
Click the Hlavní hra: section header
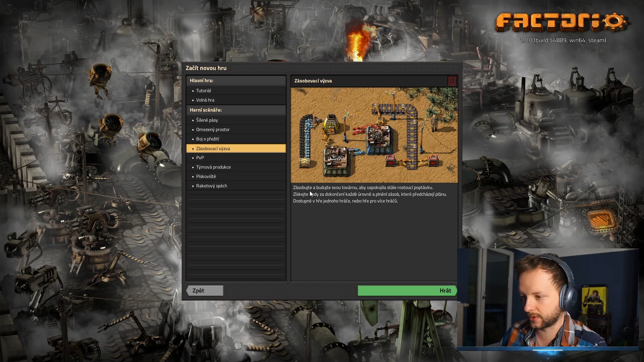[236, 80]
